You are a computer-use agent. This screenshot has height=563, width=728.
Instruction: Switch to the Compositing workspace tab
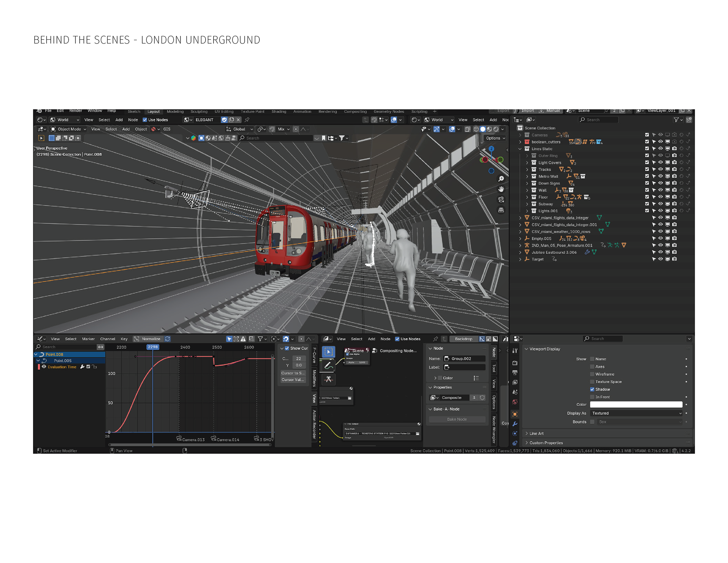(355, 112)
